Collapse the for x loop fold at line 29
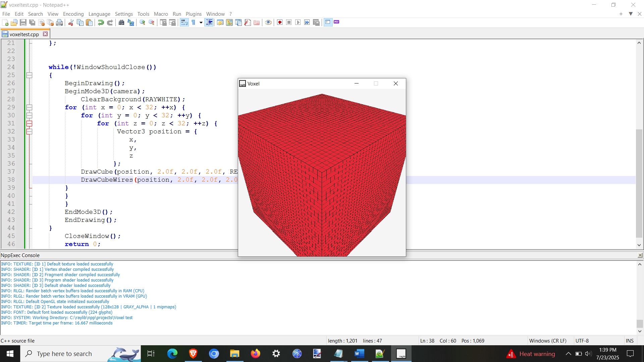The width and height of the screenshot is (644, 362). (30, 107)
